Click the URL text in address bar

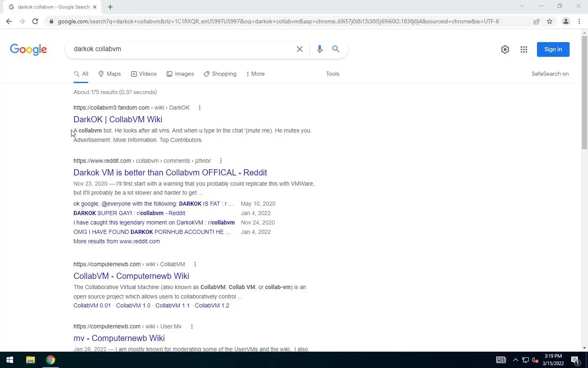278,21
